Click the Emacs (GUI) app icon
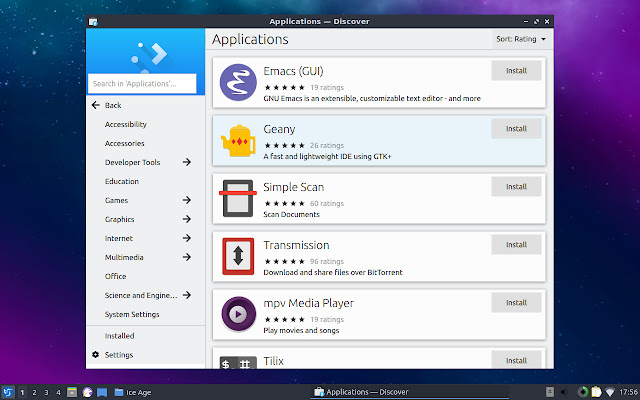640x400 pixels. click(238, 82)
